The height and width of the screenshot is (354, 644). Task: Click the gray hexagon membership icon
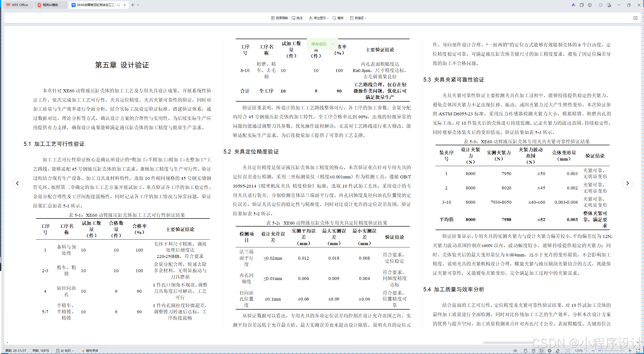[601, 5]
